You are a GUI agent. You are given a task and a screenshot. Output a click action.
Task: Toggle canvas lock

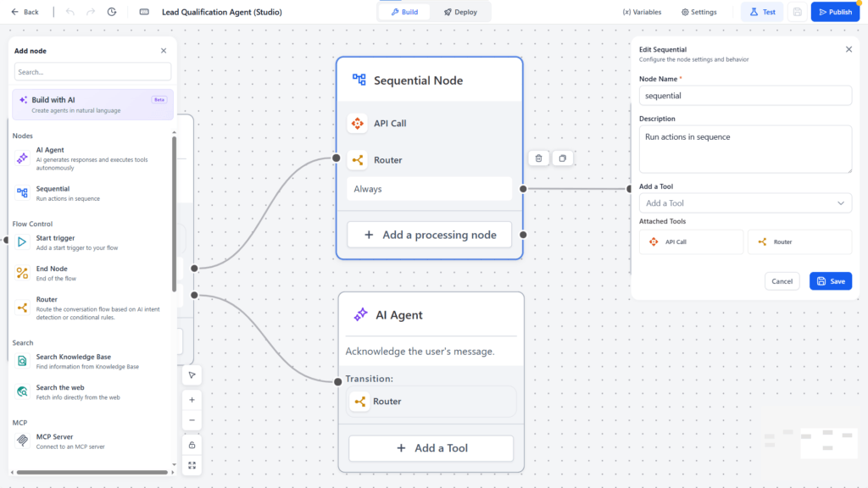[192, 445]
